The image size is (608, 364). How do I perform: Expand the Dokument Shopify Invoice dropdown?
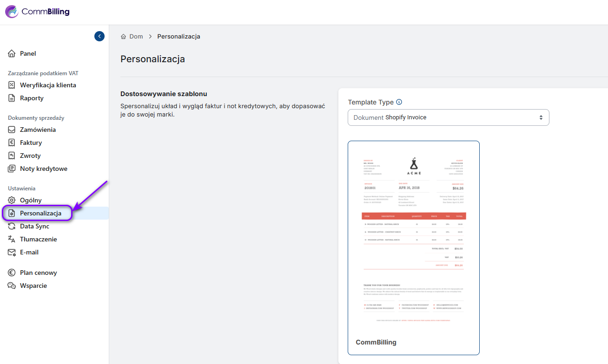(x=448, y=117)
